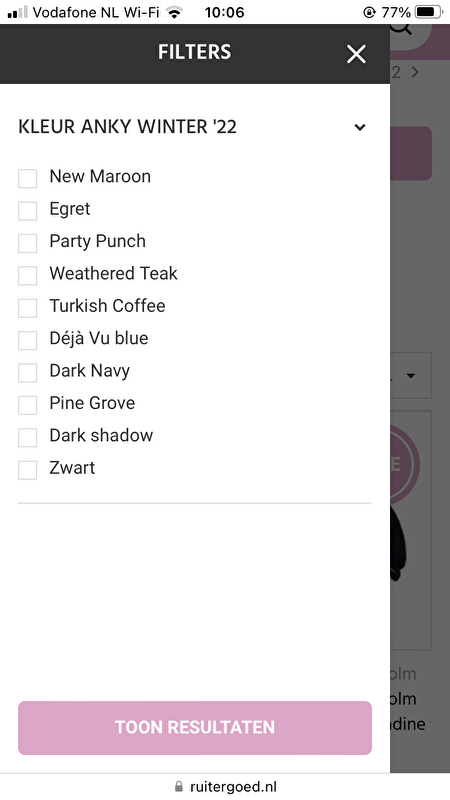Open the sort dropdown arrow behind overlay
This screenshot has height=800, width=450.
[411, 376]
